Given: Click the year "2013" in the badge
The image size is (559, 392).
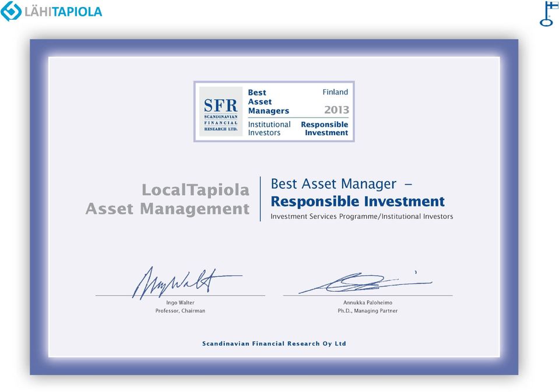Looking at the screenshot, I should (336, 110).
